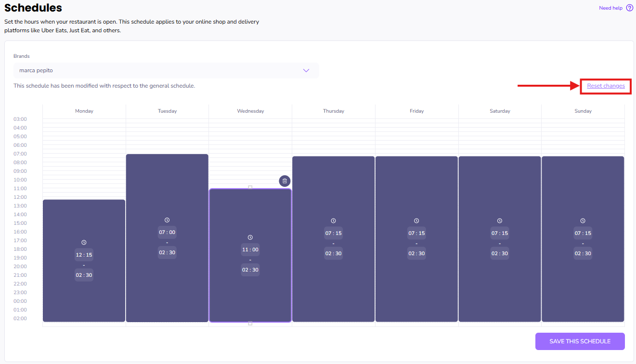Viewport: 636px width, 364px height.
Task: Click the top resize handle of Wednesday block
Action: (x=250, y=187)
